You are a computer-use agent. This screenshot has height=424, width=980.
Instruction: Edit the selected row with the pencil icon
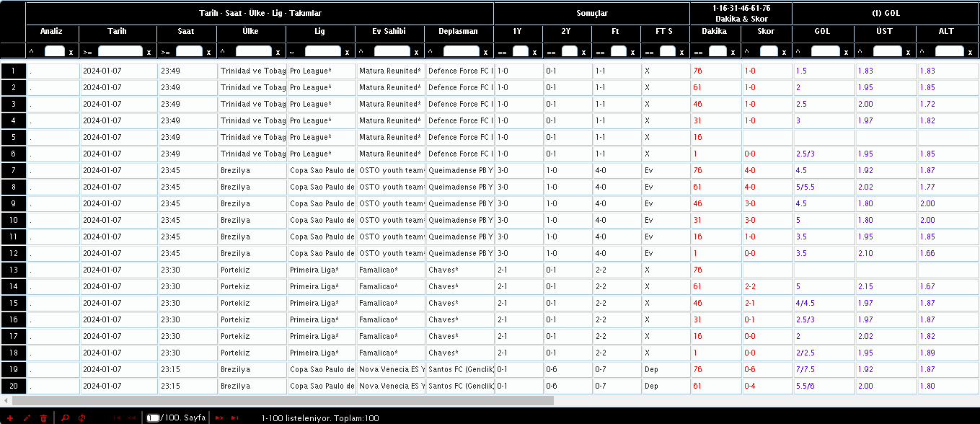click(27, 418)
